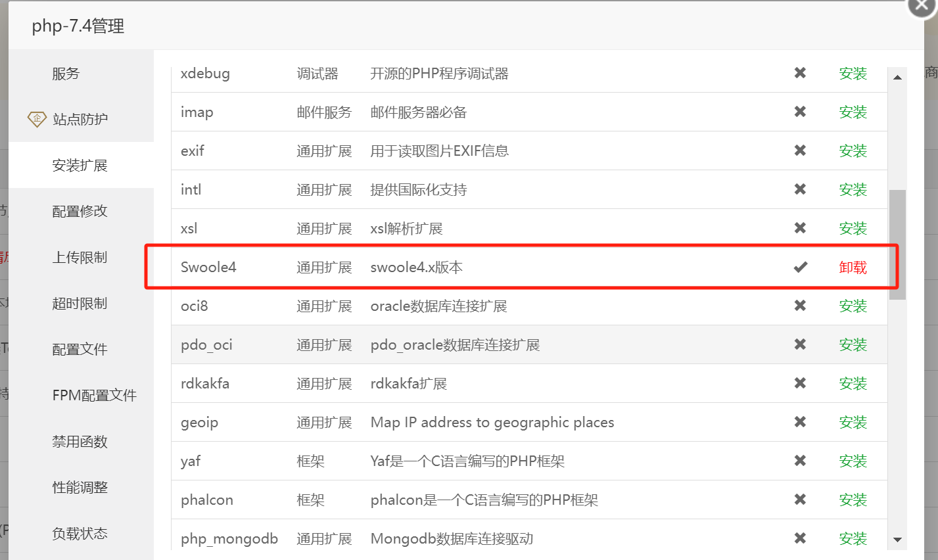Click the extension list vertical scrollbar thumb
The width and height of the screenshot is (938, 560).
(897, 245)
